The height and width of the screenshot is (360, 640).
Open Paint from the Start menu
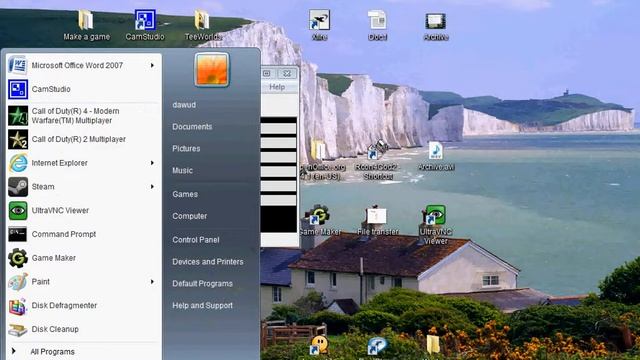pos(84,282)
